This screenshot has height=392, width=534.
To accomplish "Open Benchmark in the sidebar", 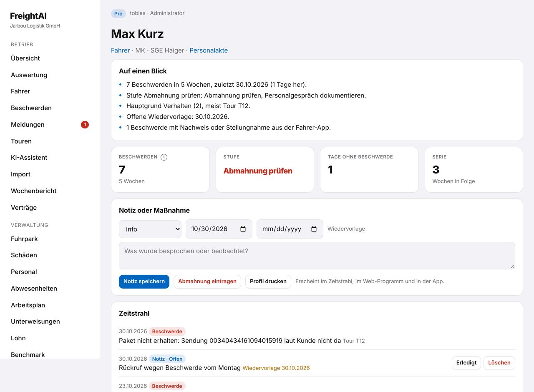I will [x=28, y=355].
